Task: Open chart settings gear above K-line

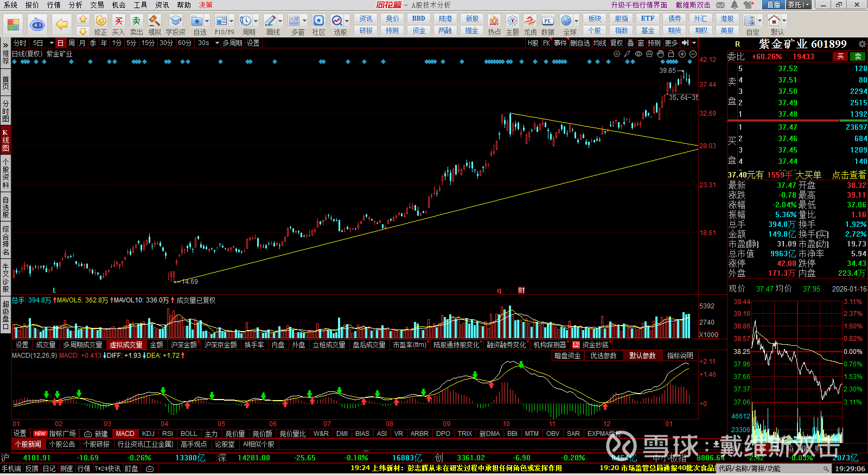Action: click(x=617, y=54)
